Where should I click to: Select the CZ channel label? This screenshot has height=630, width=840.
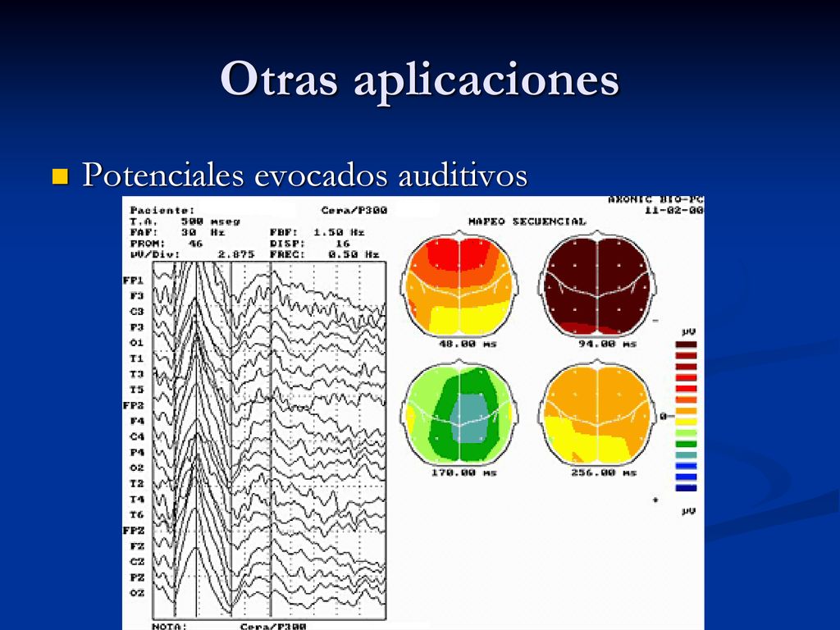tap(137, 561)
